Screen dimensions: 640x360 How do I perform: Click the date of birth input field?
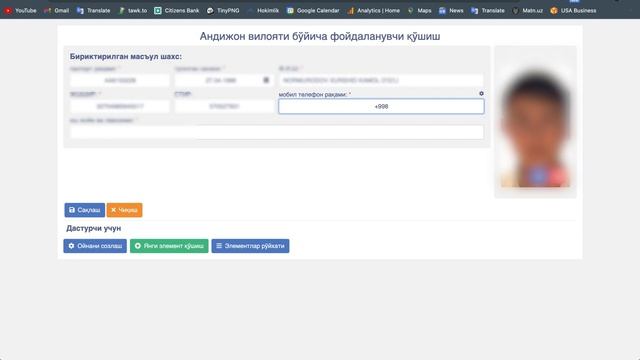point(224,80)
